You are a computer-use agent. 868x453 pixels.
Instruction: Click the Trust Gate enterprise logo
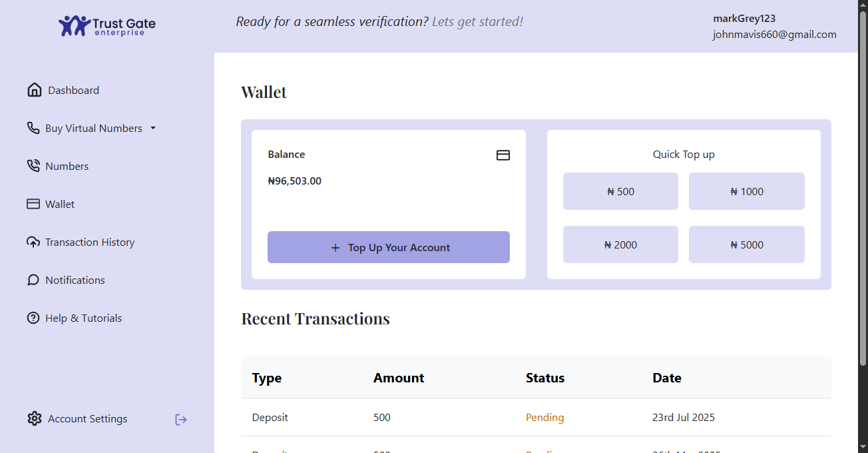pyautogui.click(x=107, y=26)
